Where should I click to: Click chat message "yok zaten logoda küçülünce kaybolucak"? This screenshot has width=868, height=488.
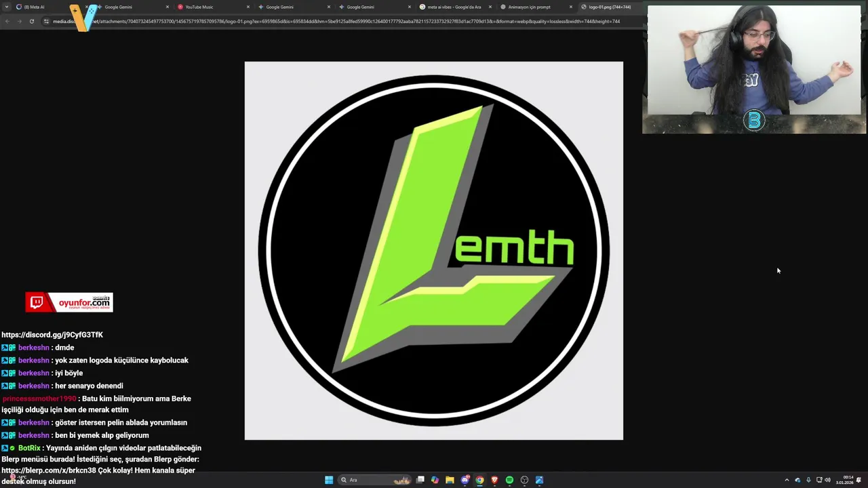(x=121, y=361)
